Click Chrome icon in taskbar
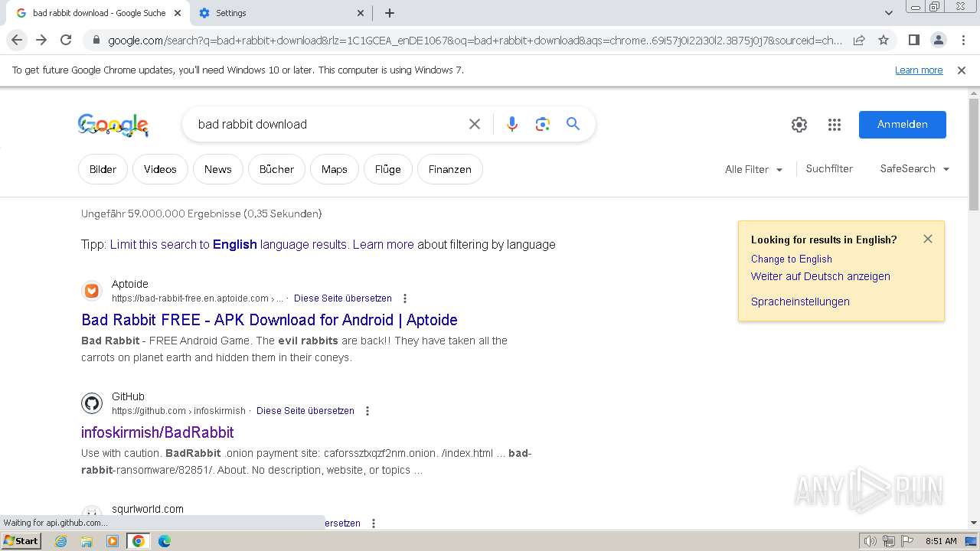Image resolution: width=980 pixels, height=551 pixels. point(139,541)
